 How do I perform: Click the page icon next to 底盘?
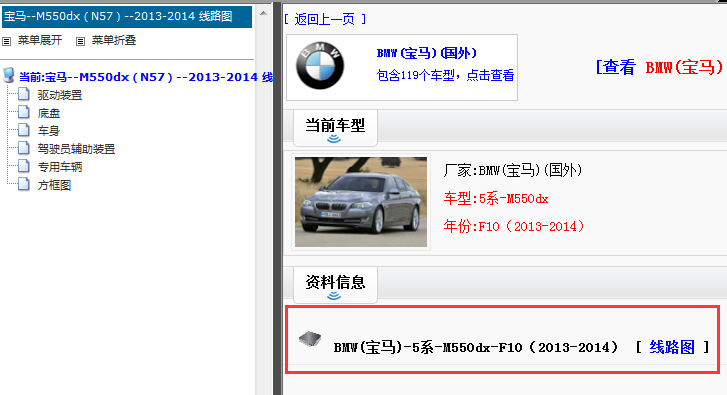point(24,112)
